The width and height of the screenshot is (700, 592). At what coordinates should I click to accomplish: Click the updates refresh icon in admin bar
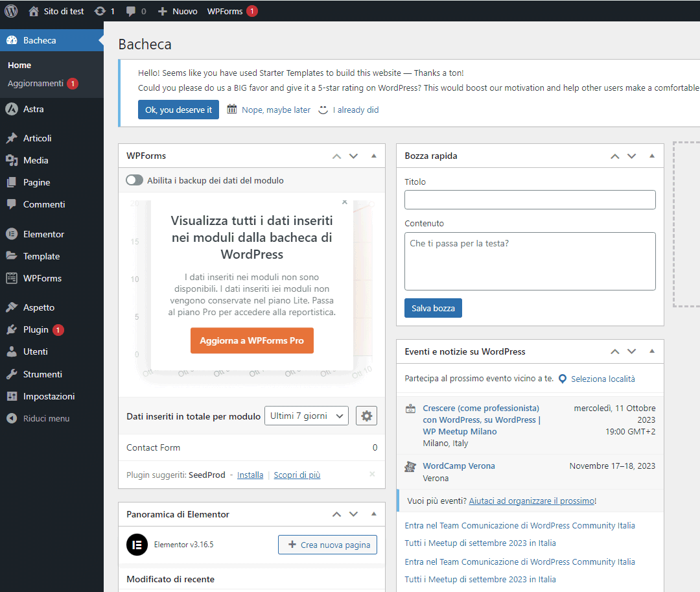point(100,11)
